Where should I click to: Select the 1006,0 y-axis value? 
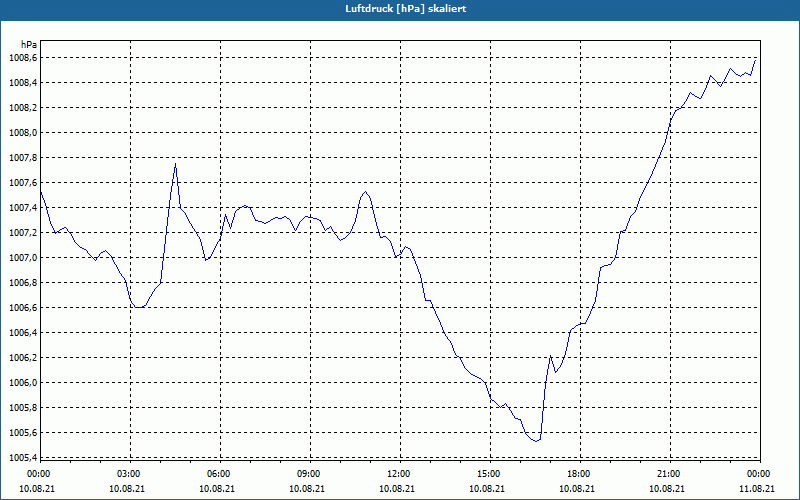click(x=22, y=383)
